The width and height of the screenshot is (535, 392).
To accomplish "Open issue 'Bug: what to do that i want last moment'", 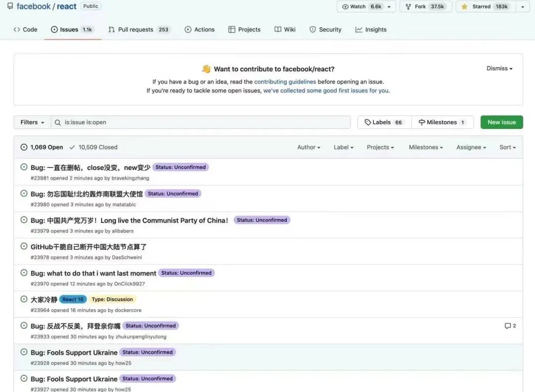I will pos(93,273).
